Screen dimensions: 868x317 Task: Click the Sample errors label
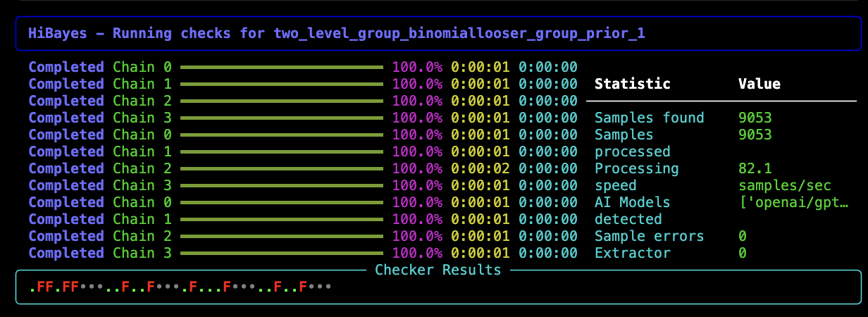tap(649, 236)
